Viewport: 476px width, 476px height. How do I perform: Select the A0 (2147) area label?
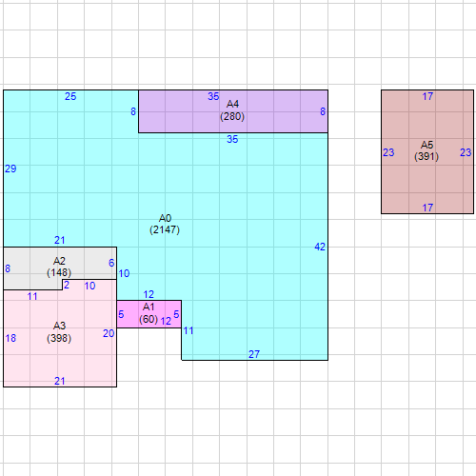165,224
